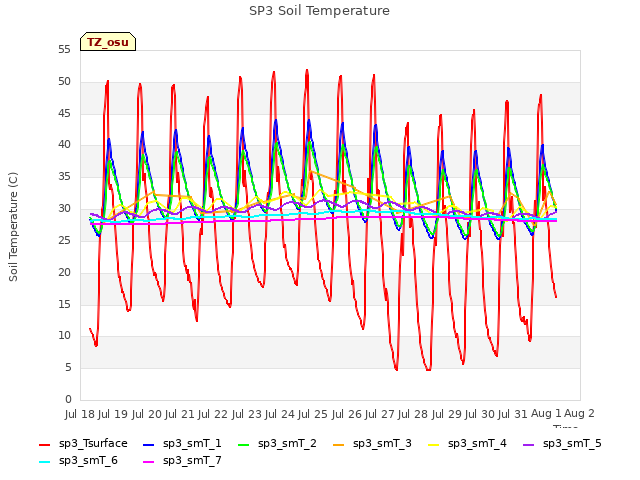Click the Jul 20 x-axis date label
This screenshot has width=640, height=480.
[x=146, y=414]
